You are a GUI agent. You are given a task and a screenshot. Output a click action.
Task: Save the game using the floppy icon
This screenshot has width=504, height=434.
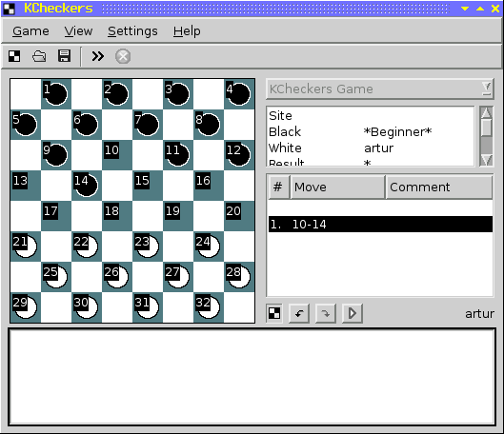tap(64, 56)
